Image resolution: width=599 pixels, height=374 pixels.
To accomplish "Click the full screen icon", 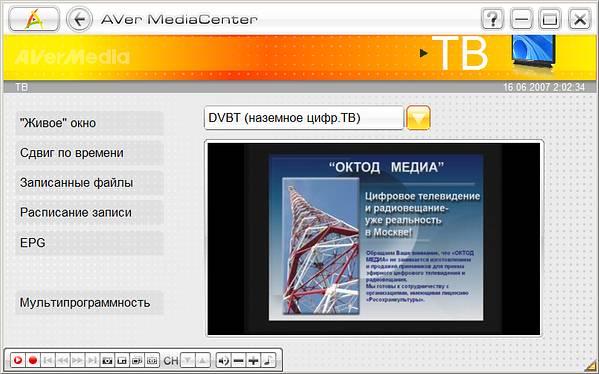I will pos(152,360).
